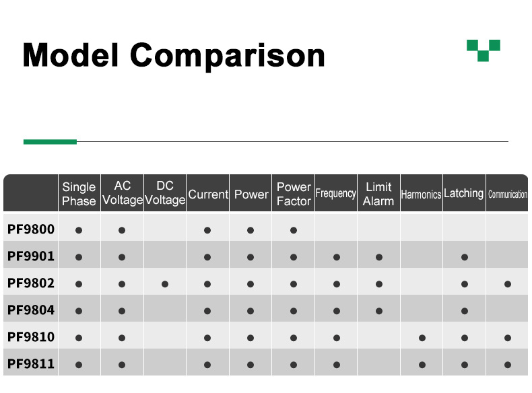Screen dimensions: 532x393
Task: Select the DC Voltage column header
Action: click(x=165, y=193)
